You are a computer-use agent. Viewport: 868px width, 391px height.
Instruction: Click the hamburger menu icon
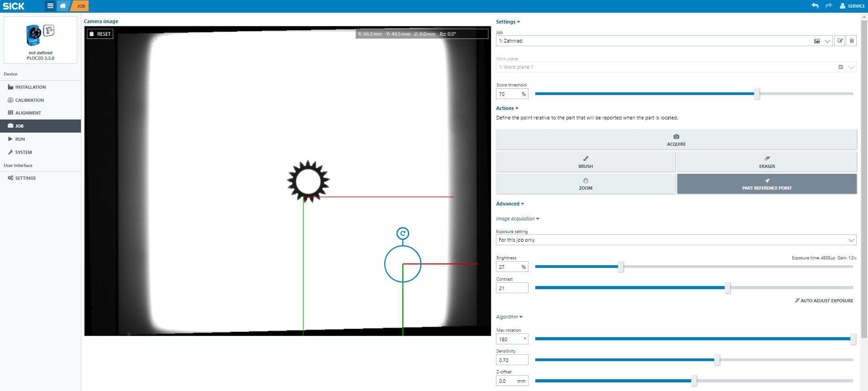tap(50, 6)
